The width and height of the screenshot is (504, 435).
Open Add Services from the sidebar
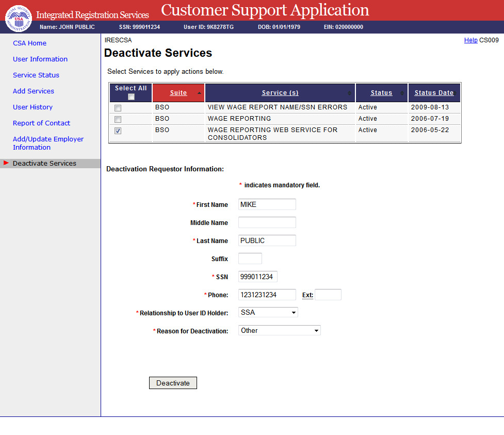34,91
